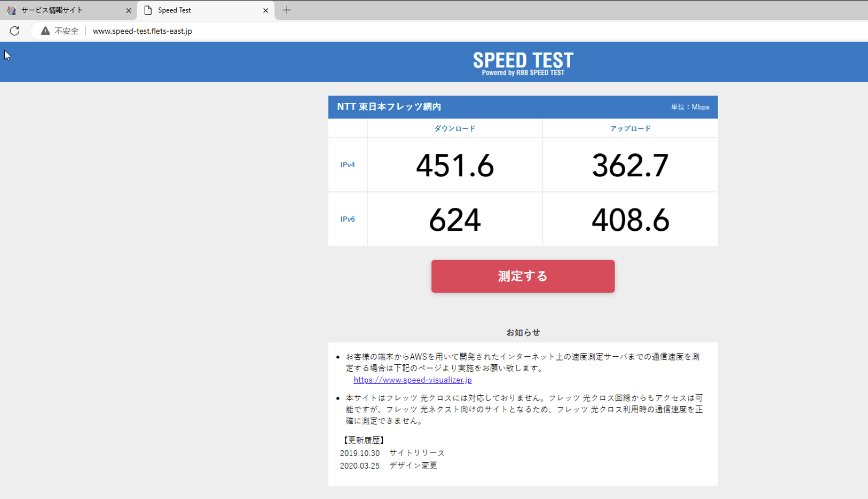868x499 pixels.
Task: Switch to the サービス情報サイト tab
Action: pyautogui.click(x=69, y=10)
